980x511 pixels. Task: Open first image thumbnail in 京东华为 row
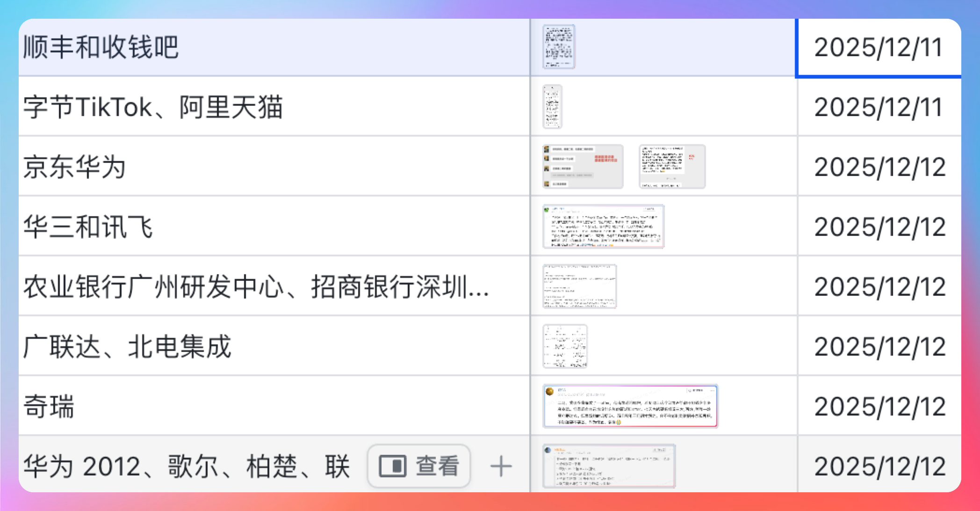tap(583, 167)
